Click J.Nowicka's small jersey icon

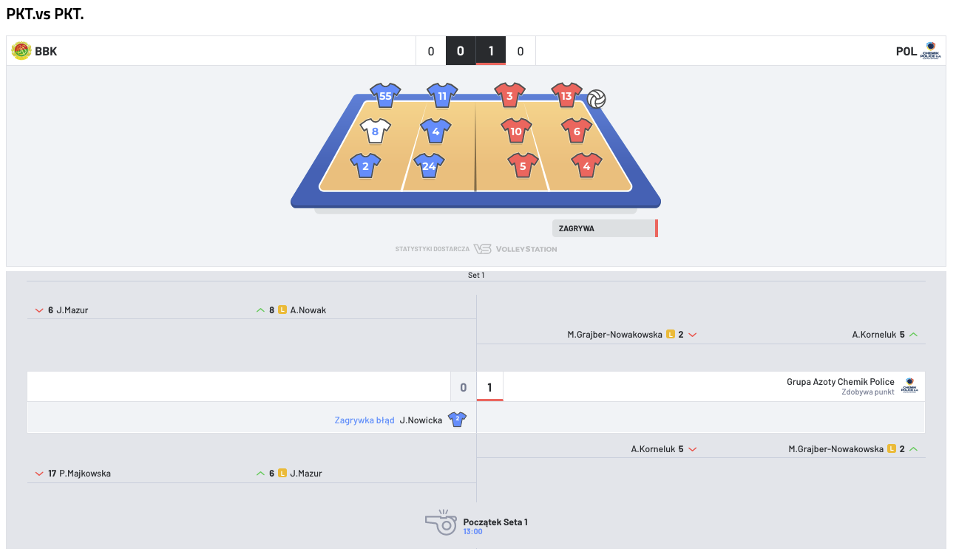click(458, 420)
